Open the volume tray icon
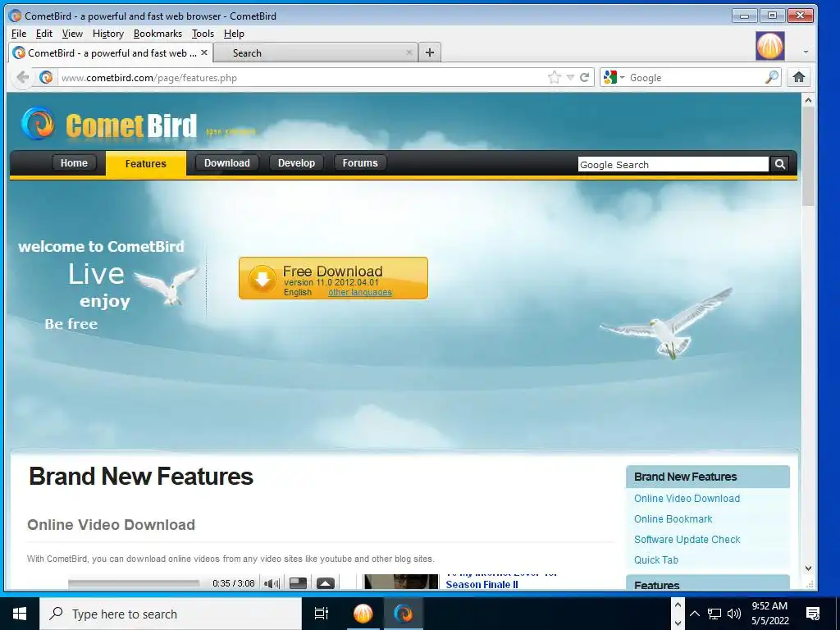The height and width of the screenshot is (630, 840). pos(734,614)
